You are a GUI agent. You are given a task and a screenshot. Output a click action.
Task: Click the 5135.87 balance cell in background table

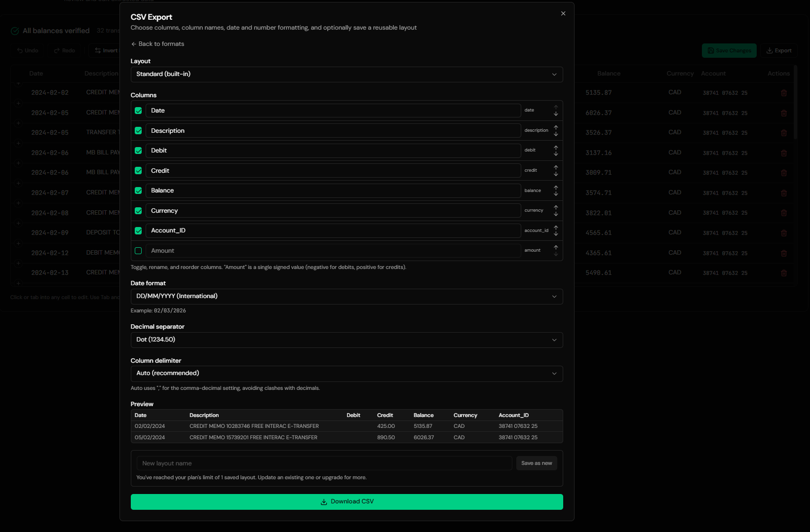pyautogui.click(x=598, y=93)
